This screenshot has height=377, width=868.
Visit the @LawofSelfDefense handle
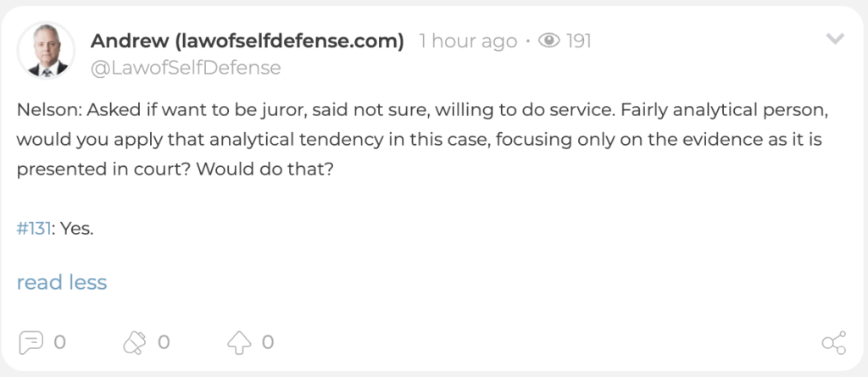point(186,68)
